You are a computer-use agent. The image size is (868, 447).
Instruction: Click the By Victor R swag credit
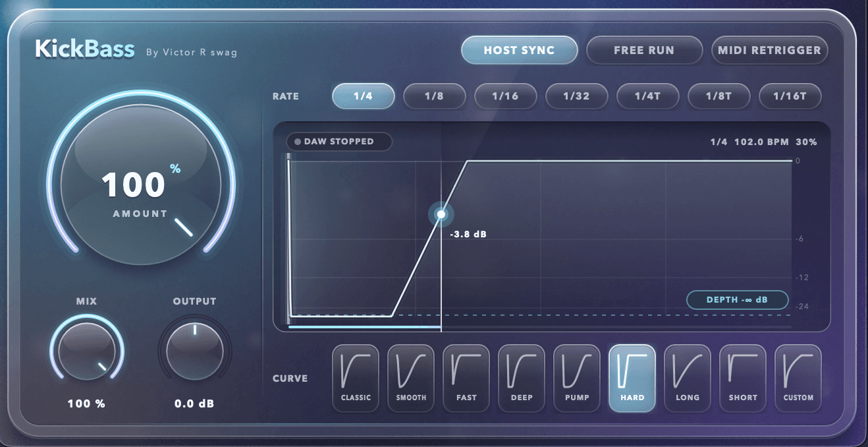pos(191,52)
